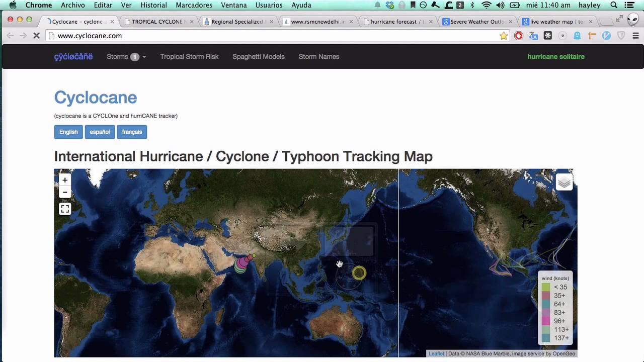
Task: Open the map in fullscreen mode
Action: (65, 209)
